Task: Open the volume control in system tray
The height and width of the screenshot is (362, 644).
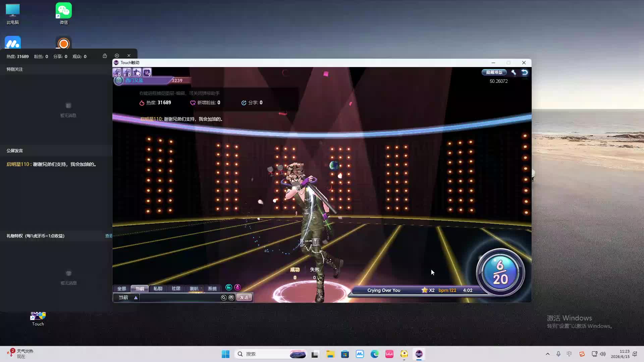Action: [603, 354]
